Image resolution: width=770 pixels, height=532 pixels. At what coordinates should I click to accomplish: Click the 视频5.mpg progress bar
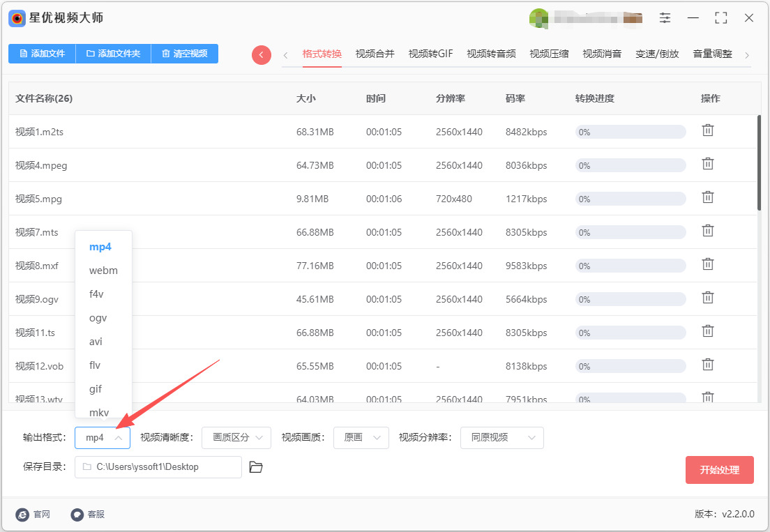pyautogui.click(x=631, y=199)
